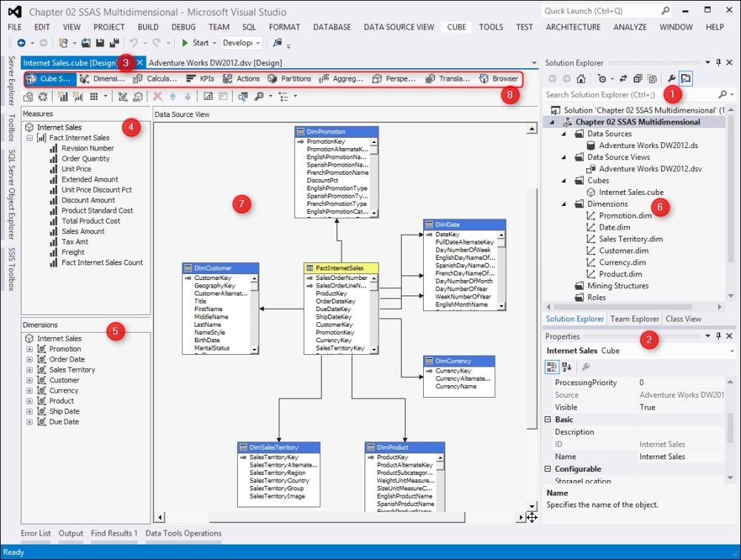741x560 pixels.
Task: Click the Move Down arrow in cube toolbar
Action: (187, 96)
